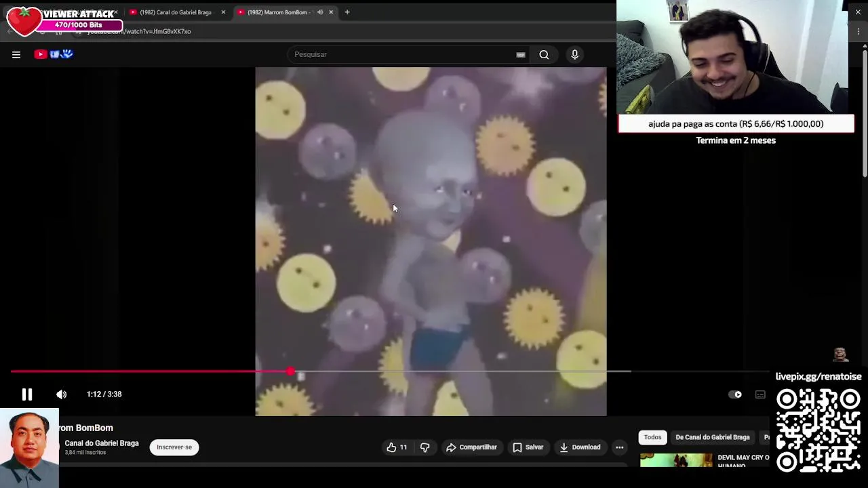Click the 1:12 / 3:38 time display
The height and width of the screenshot is (488, 868).
click(x=104, y=394)
